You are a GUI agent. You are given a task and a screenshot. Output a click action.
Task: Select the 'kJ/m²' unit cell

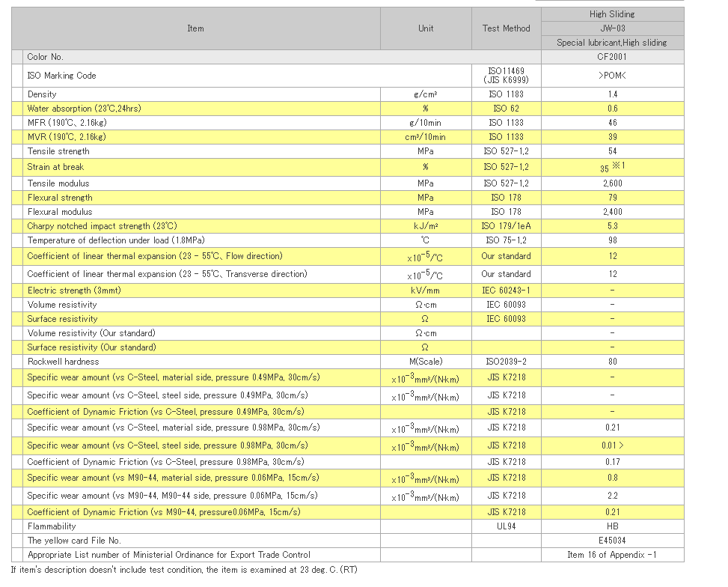pyautogui.click(x=425, y=226)
